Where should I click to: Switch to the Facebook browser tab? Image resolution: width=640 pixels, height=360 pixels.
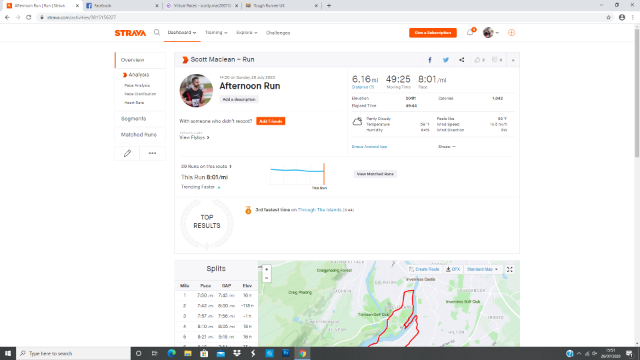122,6
